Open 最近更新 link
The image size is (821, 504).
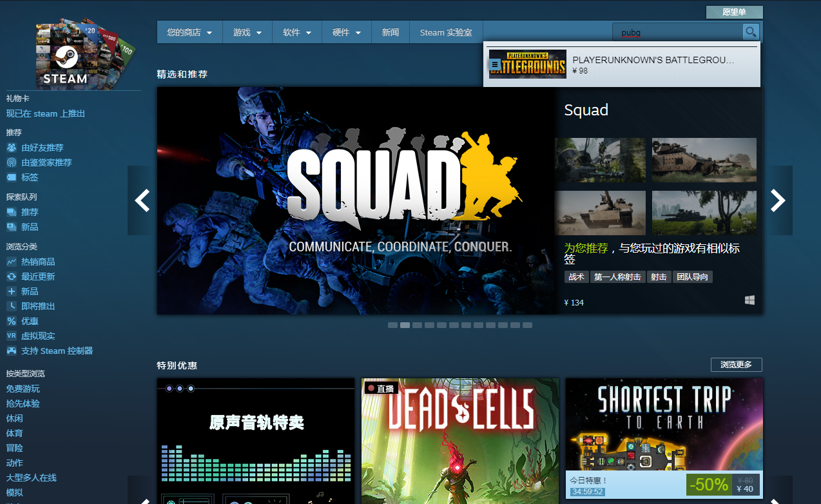click(38, 276)
